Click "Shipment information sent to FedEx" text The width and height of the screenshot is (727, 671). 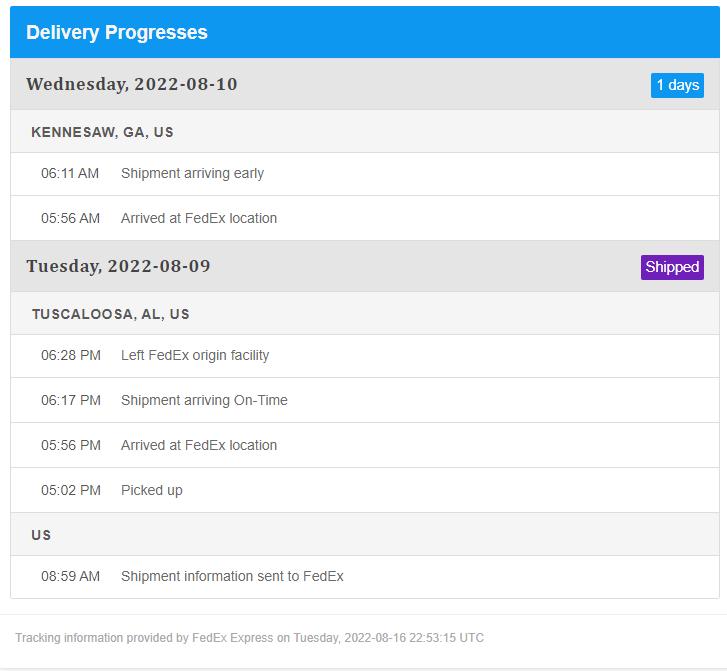232,576
